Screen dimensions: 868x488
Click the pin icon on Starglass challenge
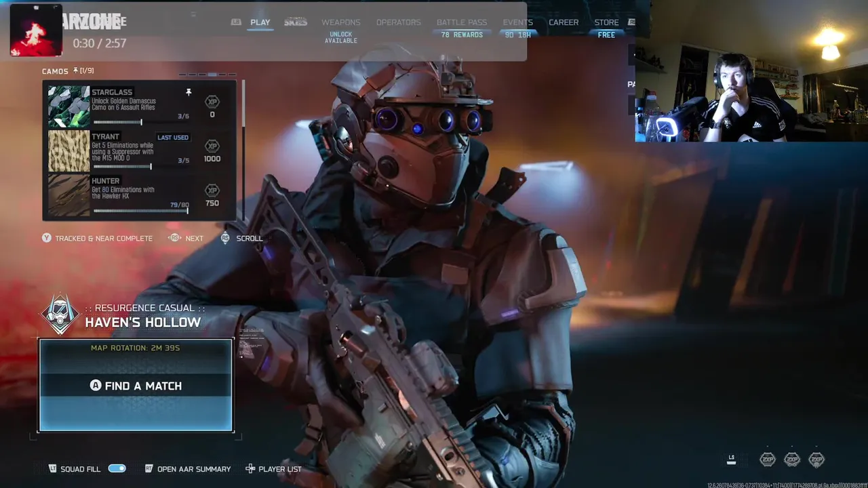[x=189, y=92]
